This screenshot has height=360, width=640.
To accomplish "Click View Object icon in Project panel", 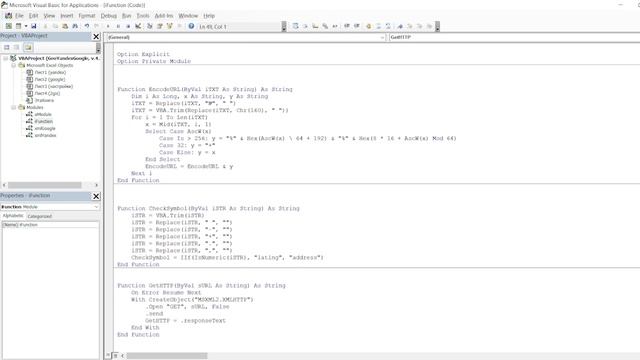I will 17,47.
